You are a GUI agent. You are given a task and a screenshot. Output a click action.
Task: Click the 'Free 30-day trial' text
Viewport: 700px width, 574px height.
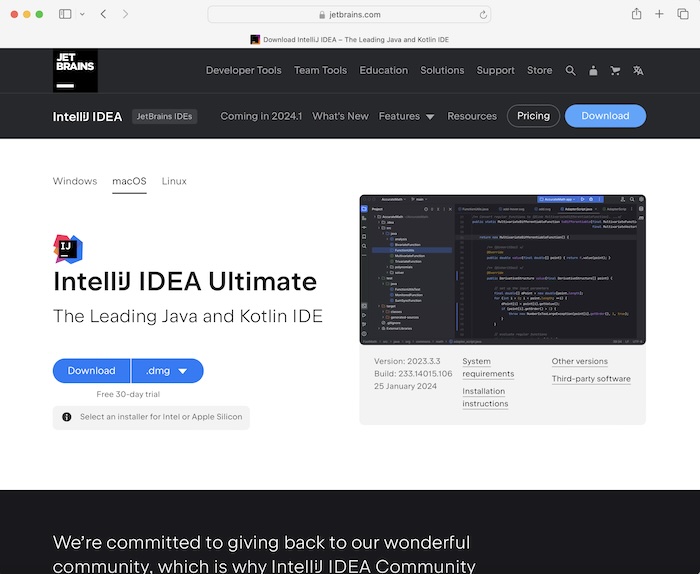(x=128, y=395)
